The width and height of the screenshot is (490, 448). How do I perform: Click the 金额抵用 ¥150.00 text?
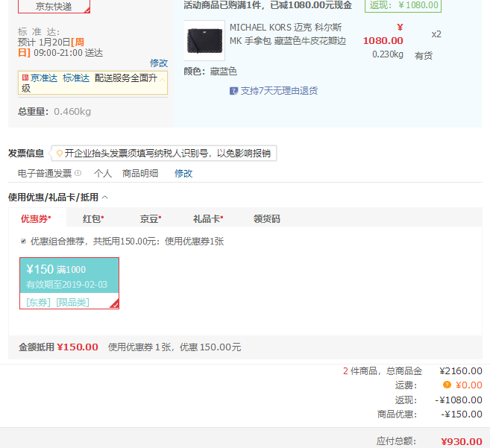point(58,347)
